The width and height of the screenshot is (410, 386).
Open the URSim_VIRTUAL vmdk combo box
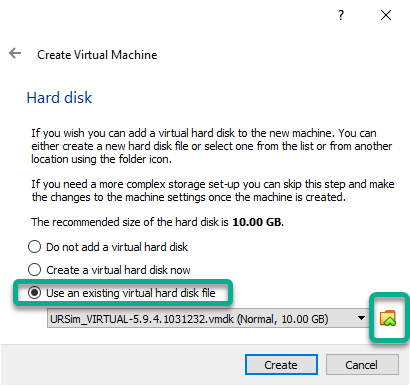point(208,318)
